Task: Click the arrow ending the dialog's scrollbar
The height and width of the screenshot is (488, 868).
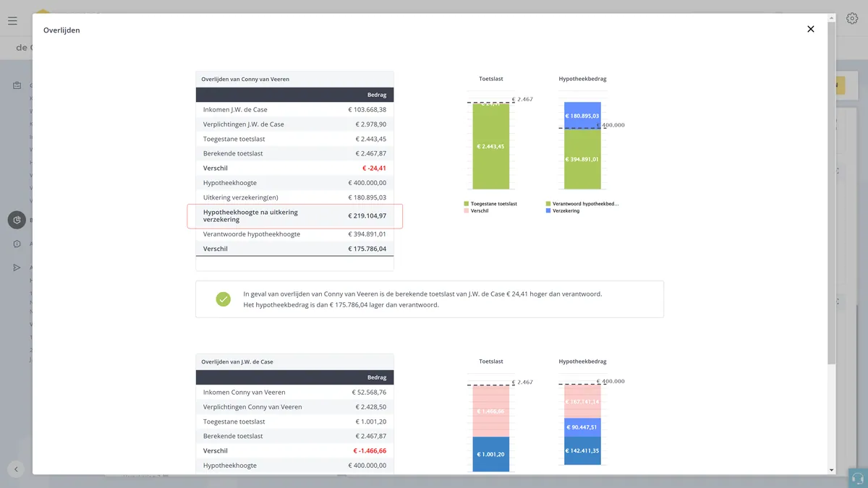Action: (x=831, y=470)
